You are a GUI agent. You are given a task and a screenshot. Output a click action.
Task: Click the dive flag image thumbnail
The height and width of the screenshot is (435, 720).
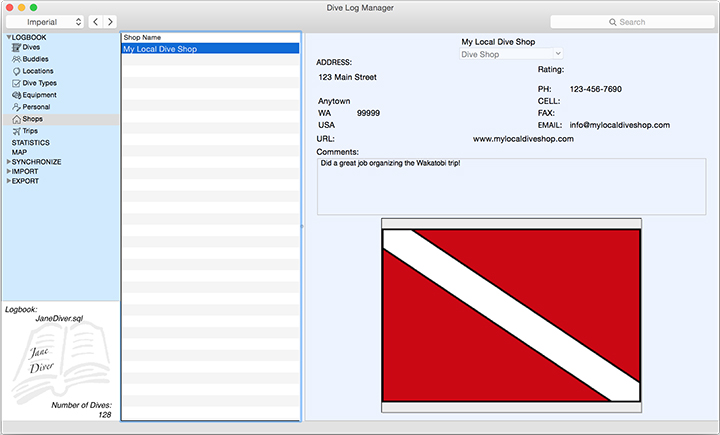(x=511, y=315)
